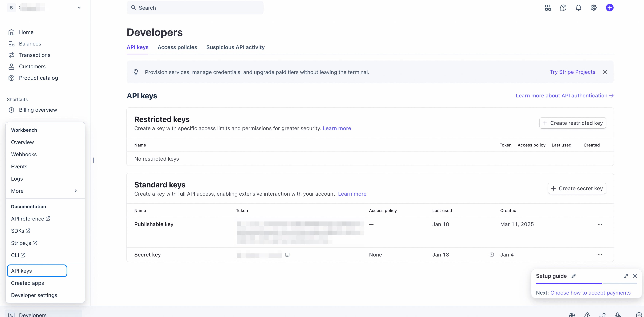Click Choose how to accept payments link
The height and width of the screenshot is (317, 644).
pyautogui.click(x=590, y=293)
